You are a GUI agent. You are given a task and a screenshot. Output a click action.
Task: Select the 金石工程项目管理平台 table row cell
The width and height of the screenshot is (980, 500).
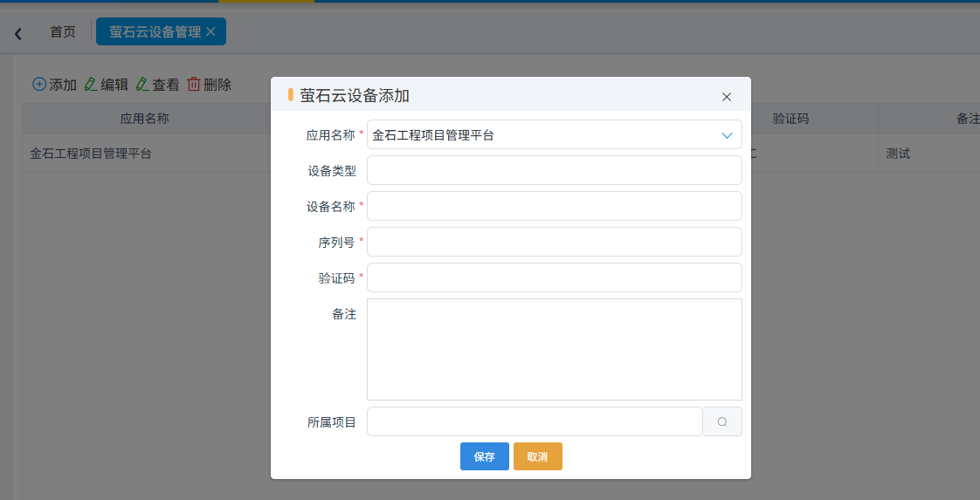click(x=145, y=154)
